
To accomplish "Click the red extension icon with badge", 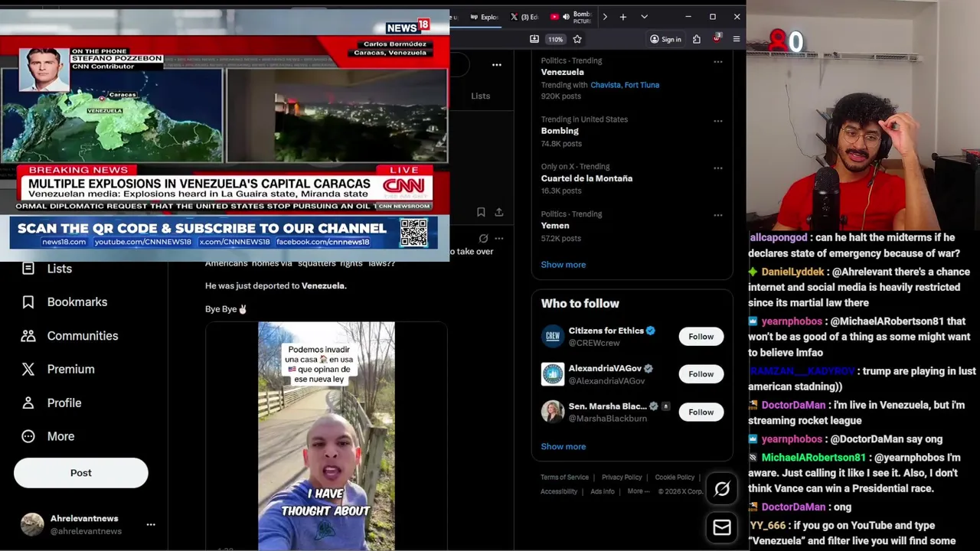I will 717,38.
